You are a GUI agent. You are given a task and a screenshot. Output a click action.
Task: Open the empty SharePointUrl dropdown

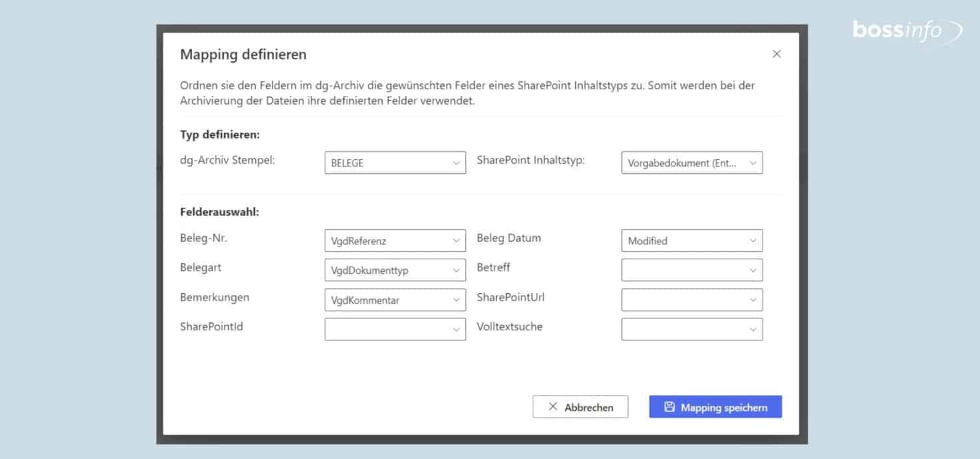click(691, 300)
